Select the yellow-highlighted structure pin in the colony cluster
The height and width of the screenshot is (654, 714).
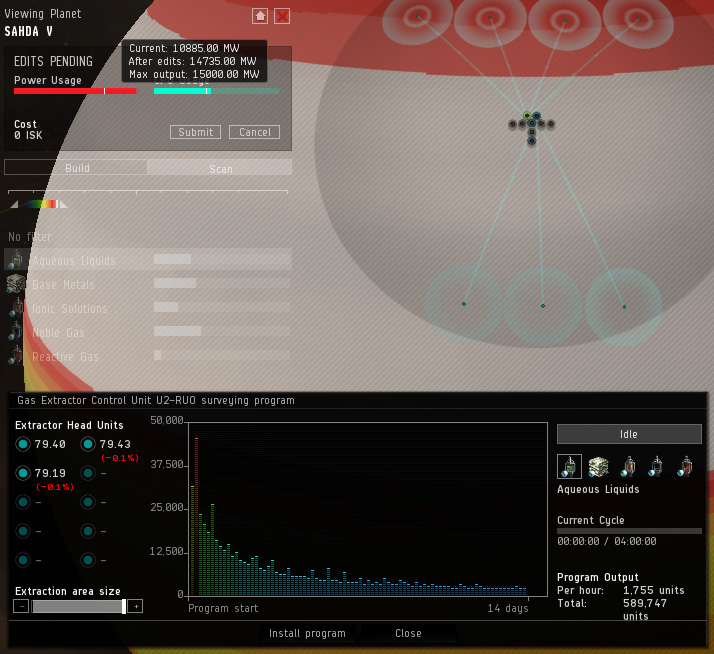527,115
